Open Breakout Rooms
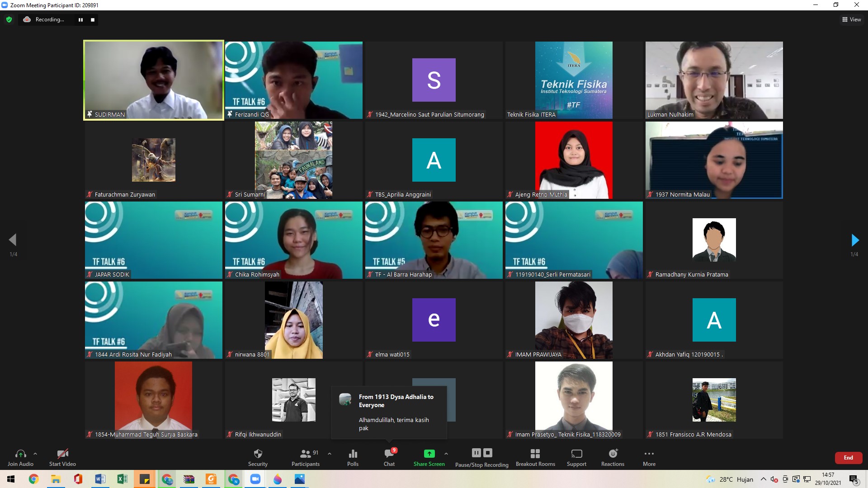The width and height of the screenshot is (868, 488). (535, 457)
